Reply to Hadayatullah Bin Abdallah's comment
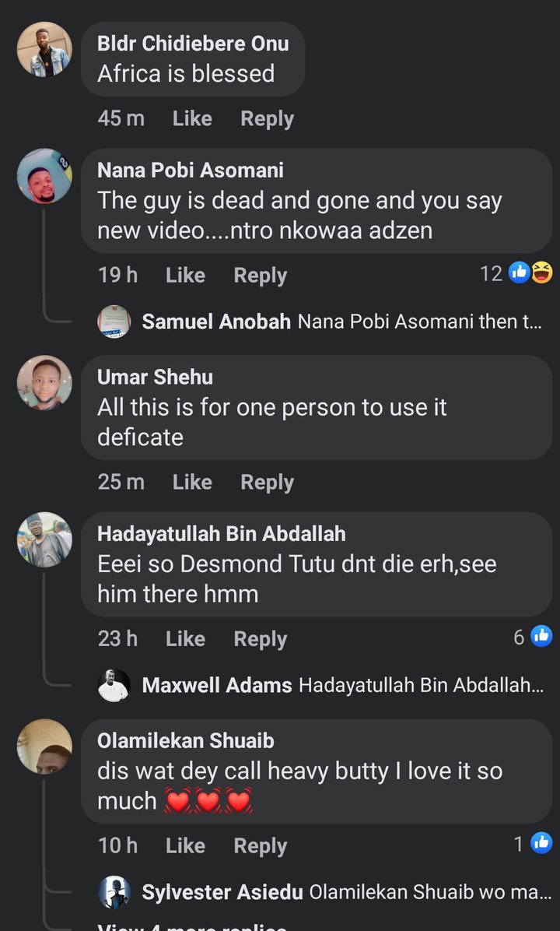This screenshot has height=931, width=560. (261, 638)
